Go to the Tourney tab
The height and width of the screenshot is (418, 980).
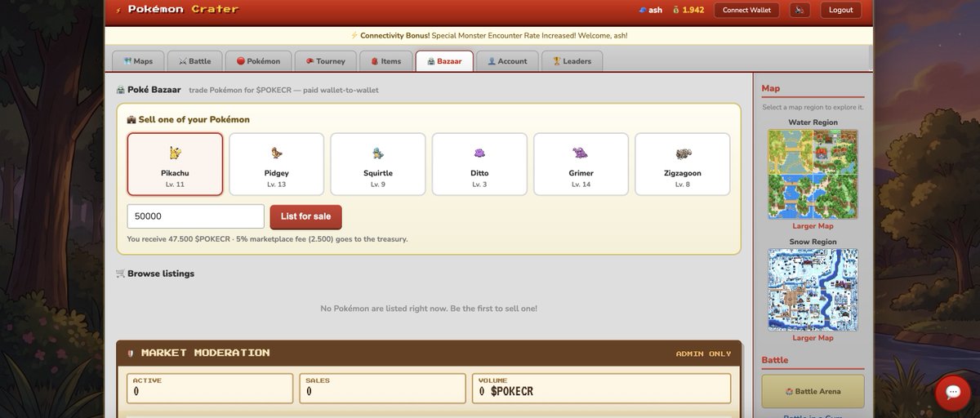(325, 61)
